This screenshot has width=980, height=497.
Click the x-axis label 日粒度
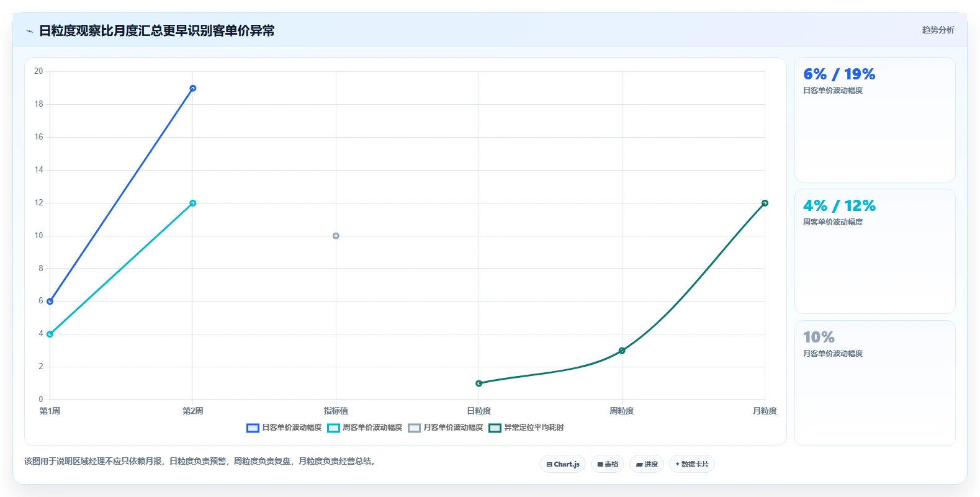[479, 411]
